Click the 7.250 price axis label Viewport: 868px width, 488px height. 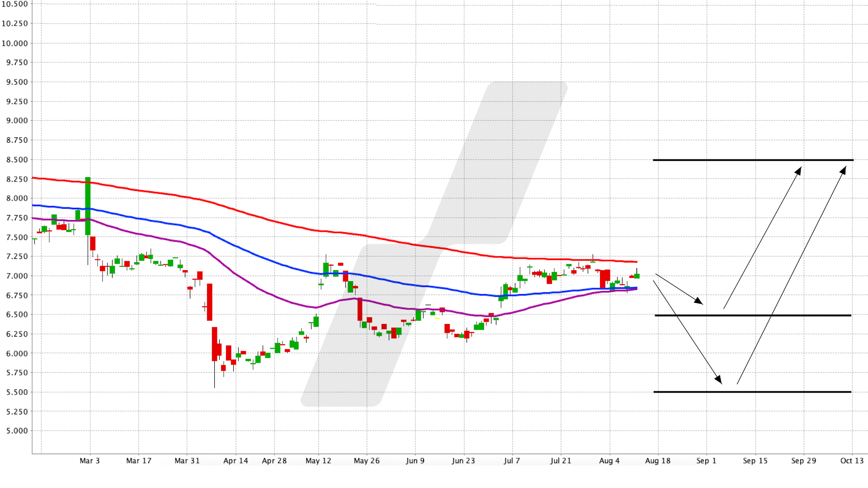[x=17, y=256]
